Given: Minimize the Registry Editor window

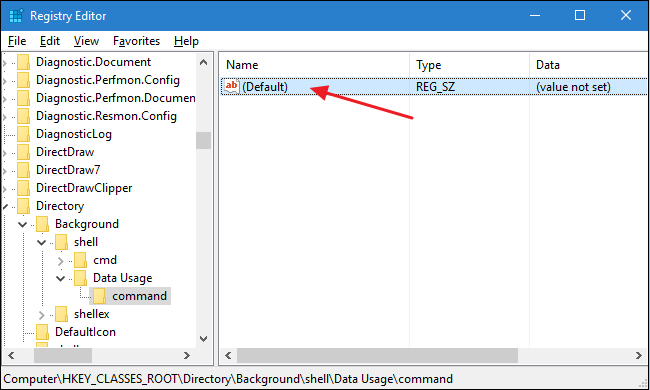Looking at the screenshot, I should coord(535,16).
